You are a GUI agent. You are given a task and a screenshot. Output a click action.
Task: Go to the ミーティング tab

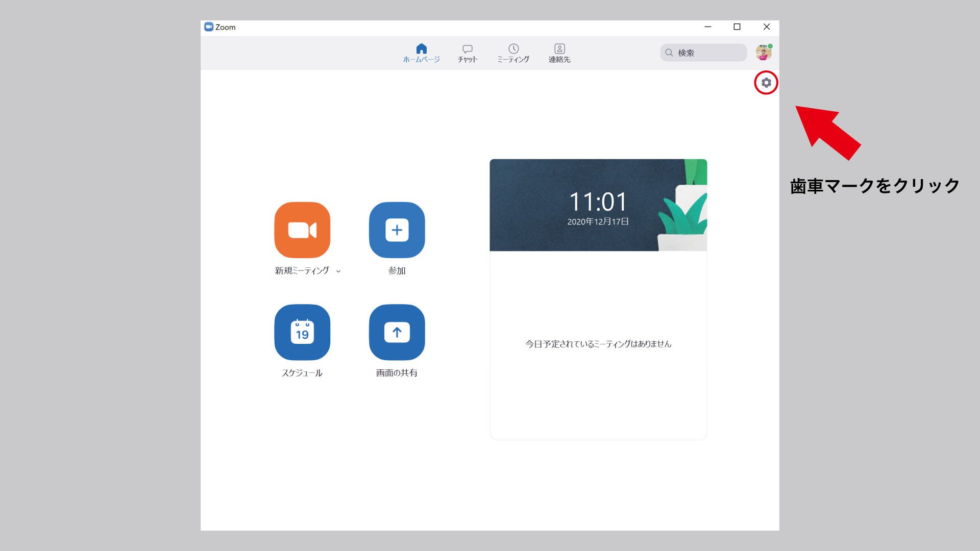513,53
